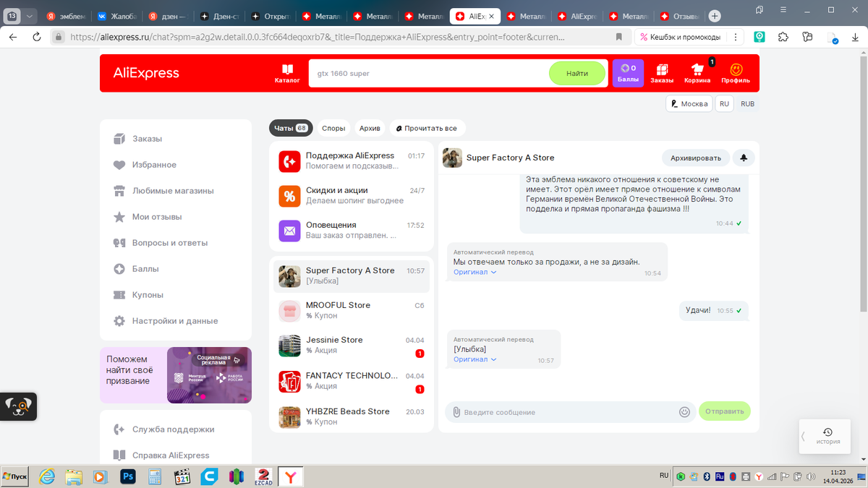
Task: Click the Введите сообщение input field
Action: [x=570, y=412]
